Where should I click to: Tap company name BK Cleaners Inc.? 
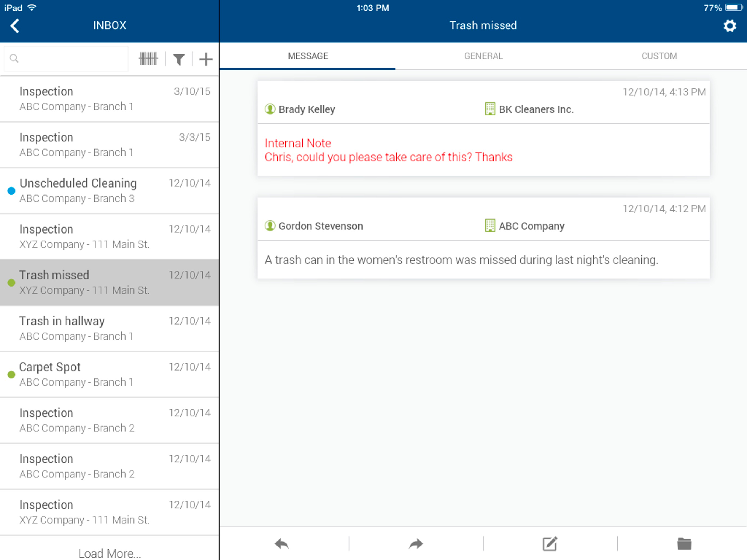point(536,109)
